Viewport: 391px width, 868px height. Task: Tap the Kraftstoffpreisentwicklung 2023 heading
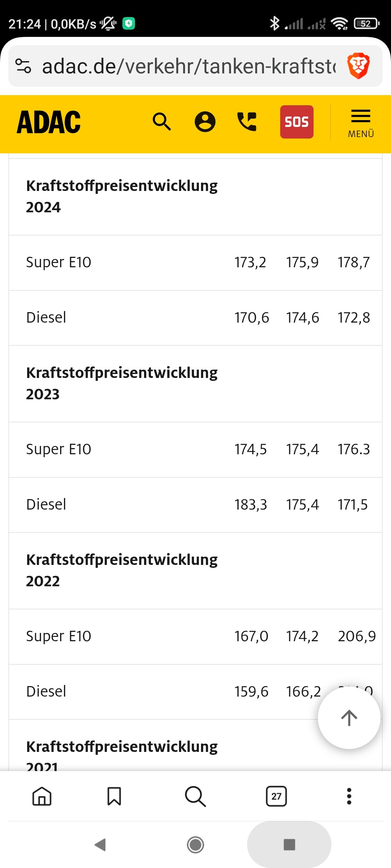(122, 383)
